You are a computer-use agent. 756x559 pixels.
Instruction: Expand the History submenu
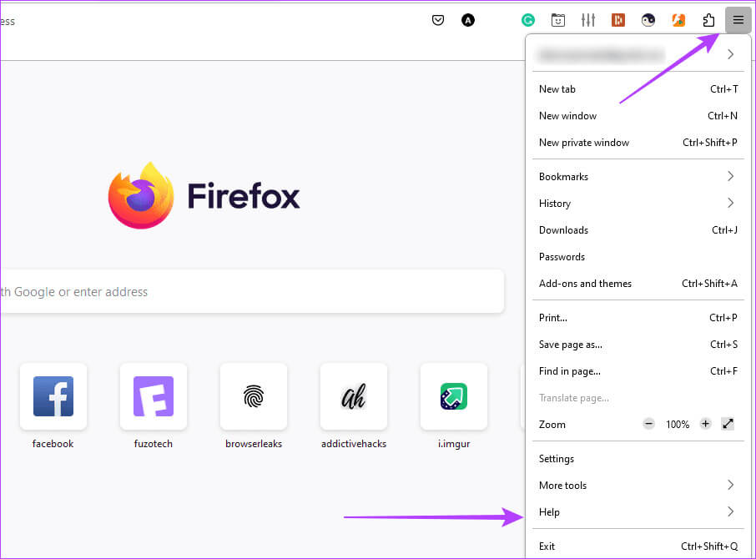(x=638, y=204)
